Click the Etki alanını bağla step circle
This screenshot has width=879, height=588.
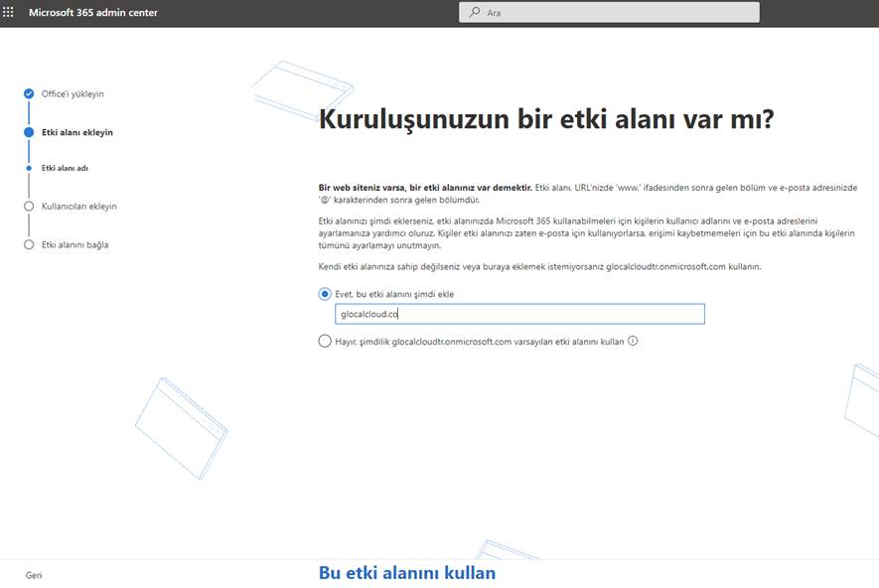coord(29,244)
